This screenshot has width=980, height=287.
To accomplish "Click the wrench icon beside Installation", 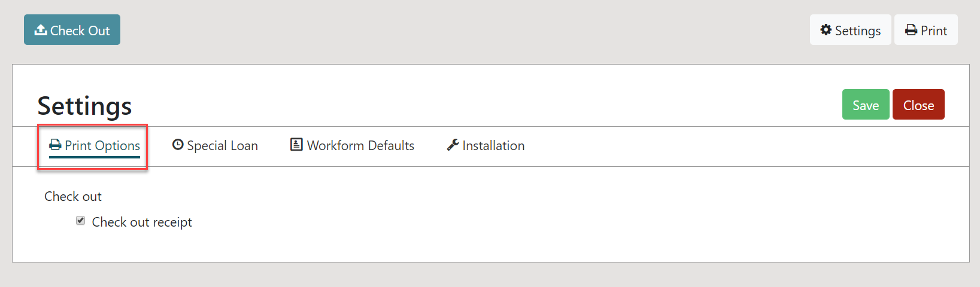I will (x=453, y=145).
